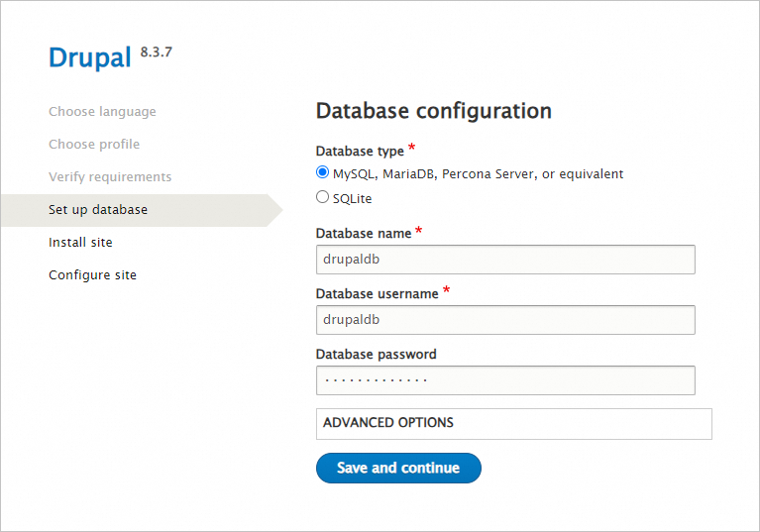
Task: Click the Database name input field
Action: [505, 260]
